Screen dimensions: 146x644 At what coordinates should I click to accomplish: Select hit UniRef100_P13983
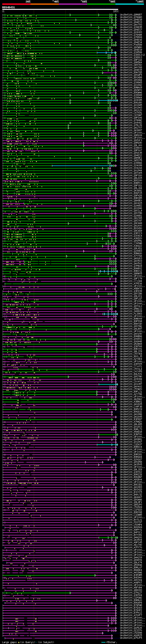coord(131,314)
